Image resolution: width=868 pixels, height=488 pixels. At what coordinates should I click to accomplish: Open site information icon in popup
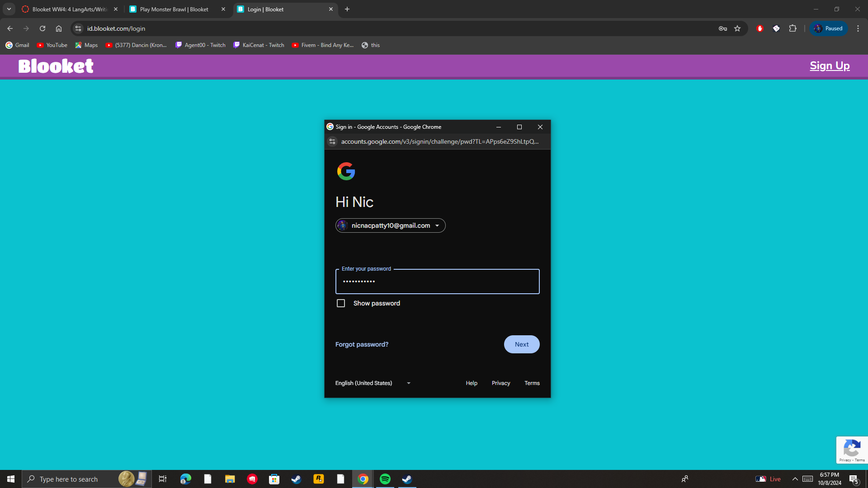click(332, 141)
